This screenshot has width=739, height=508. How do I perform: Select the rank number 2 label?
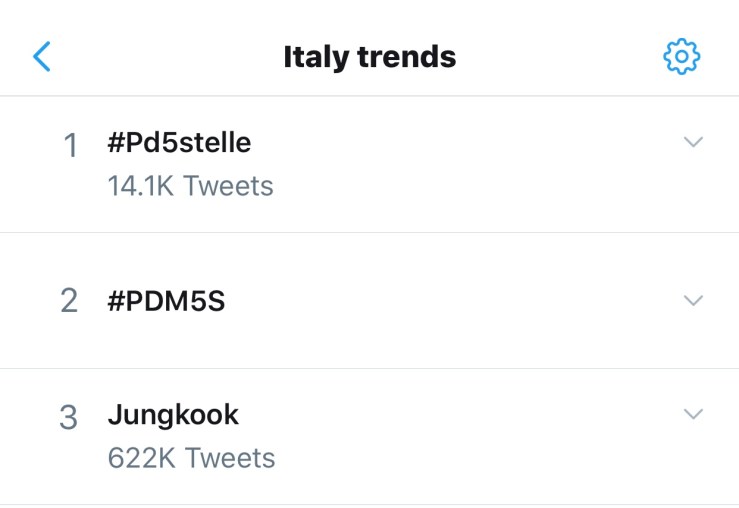pos(69,301)
